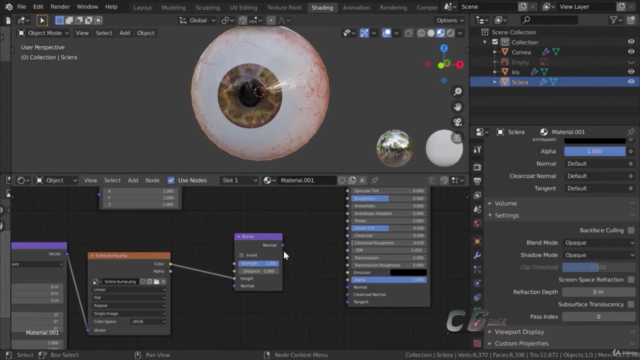The image size is (640, 360).
Task: Unlink Material.001 in node editor header
Action: pos(362,180)
